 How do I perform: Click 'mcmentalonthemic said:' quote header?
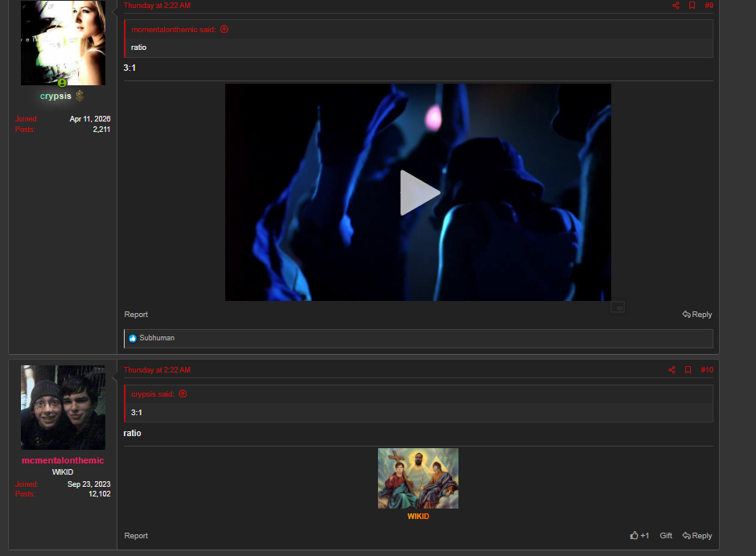tap(174, 30)
